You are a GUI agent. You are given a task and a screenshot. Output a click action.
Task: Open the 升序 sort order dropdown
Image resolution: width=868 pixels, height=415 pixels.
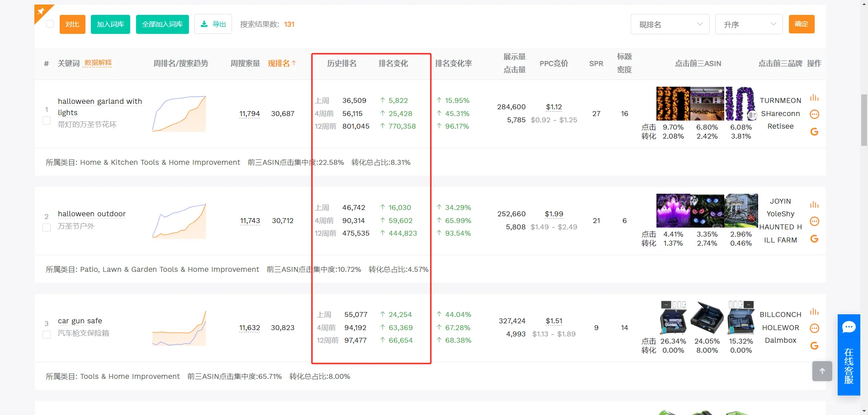click(749, 24)
